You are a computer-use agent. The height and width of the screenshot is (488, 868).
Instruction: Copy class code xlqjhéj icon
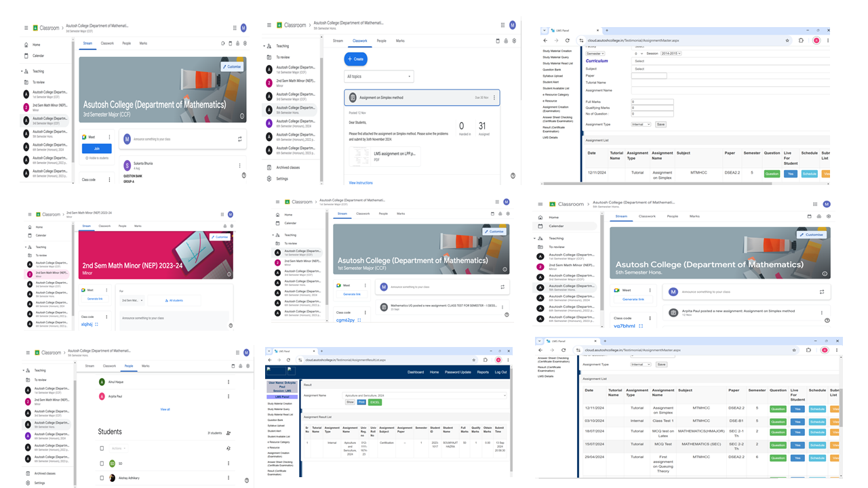(96, 325)
